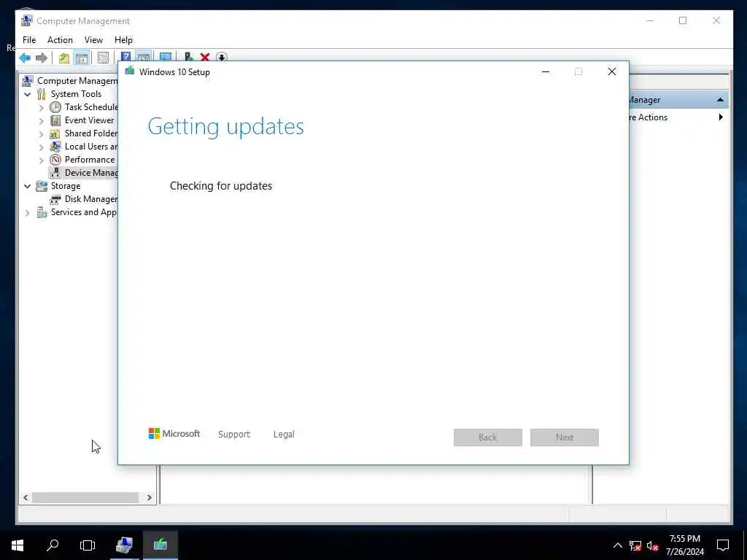
Task: Open the View menu
Action: click(93, 40)
